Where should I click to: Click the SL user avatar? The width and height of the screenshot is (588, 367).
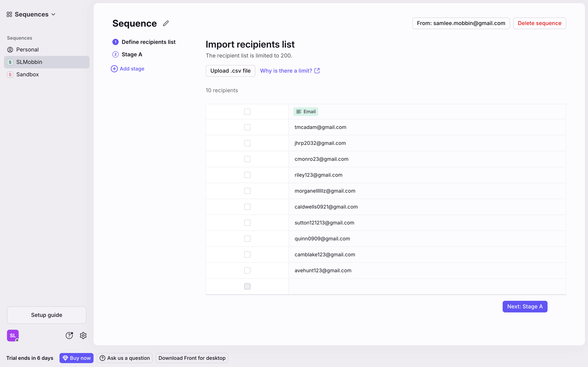[x=13, y=336]
